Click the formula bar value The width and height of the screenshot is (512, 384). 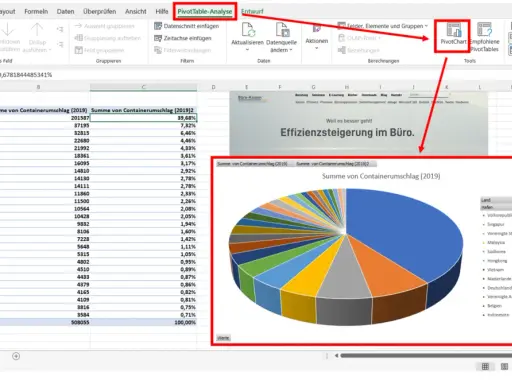click(x=26, y=75)
